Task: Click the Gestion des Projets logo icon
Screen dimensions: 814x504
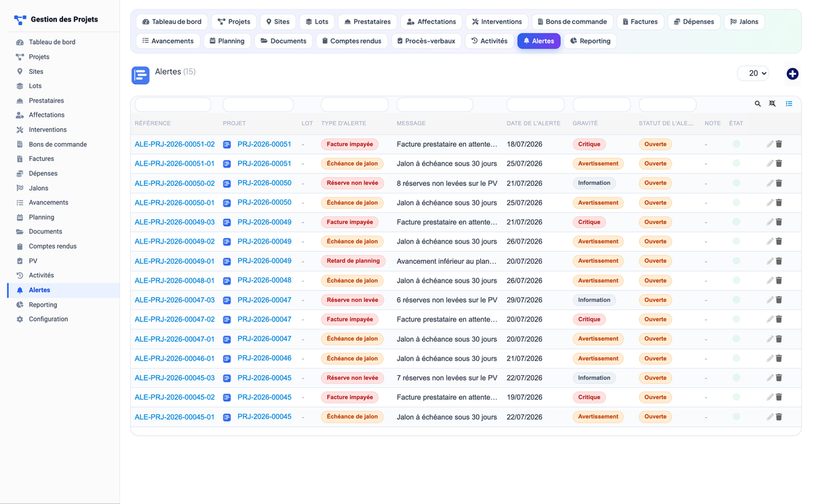Action: coord(20,20)
